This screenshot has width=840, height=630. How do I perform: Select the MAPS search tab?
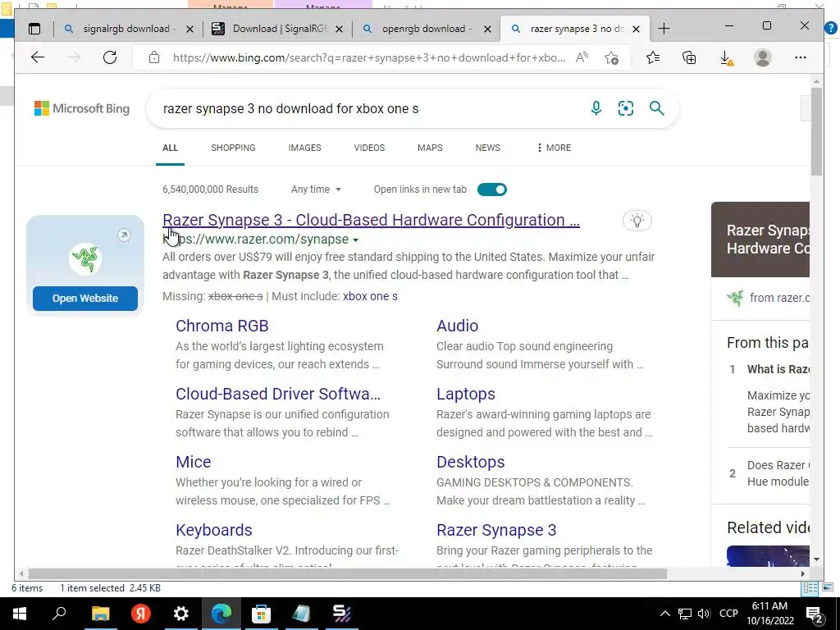click(x=430, y=148)
